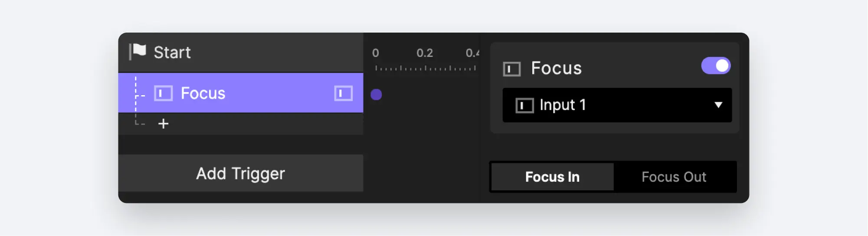The width and height of the screenshot is (868, 236).
Task: Click the purple keyframe dot on timeline
Action: click(x=376, y=94)
